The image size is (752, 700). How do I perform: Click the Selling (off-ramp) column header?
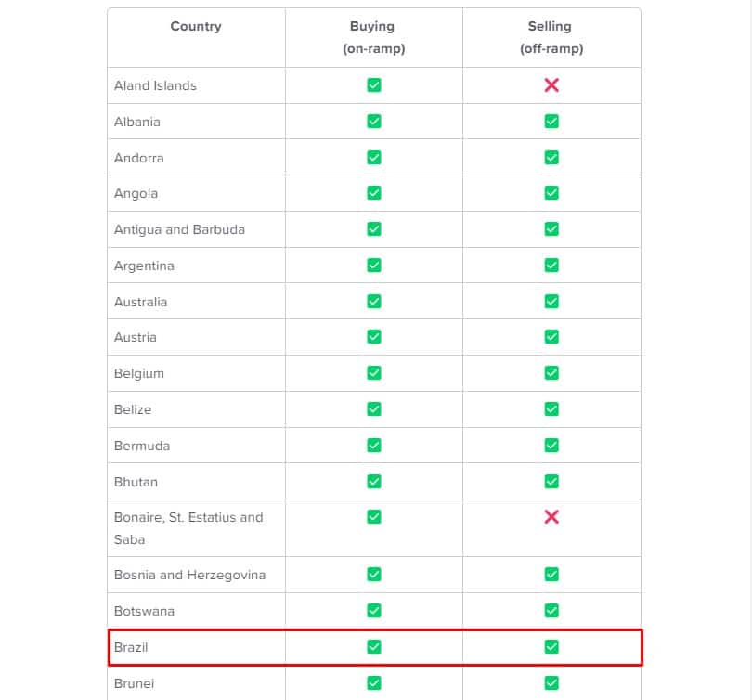(551, 37)
